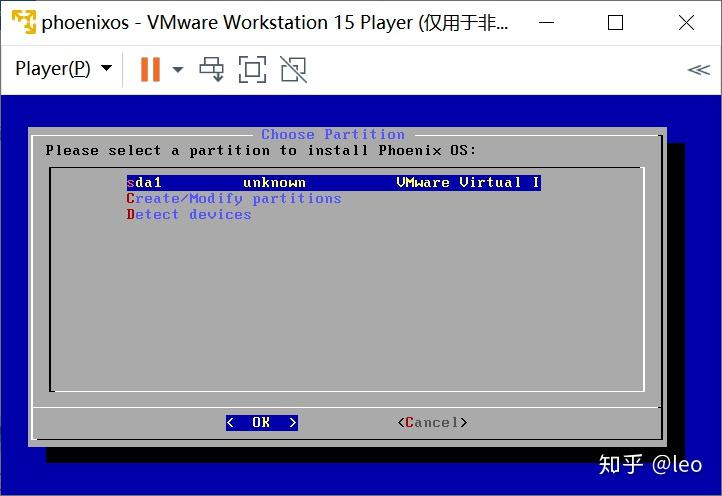Screen dimensions: 722x496
Task: Choose Detect devices option
Action: [189, 215]
